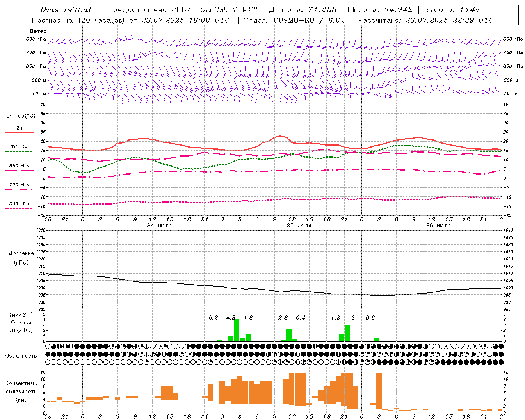Viewport: 525px width, 420px height.
Task: Click the 1.3 precipitation amount
Action: point(336,318)
